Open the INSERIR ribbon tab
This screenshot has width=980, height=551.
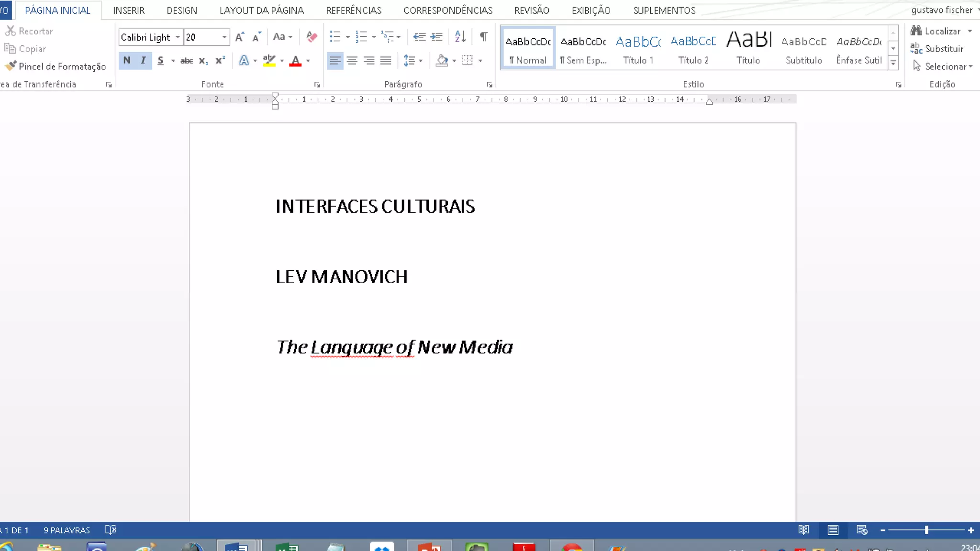click(x=129, y=10)
